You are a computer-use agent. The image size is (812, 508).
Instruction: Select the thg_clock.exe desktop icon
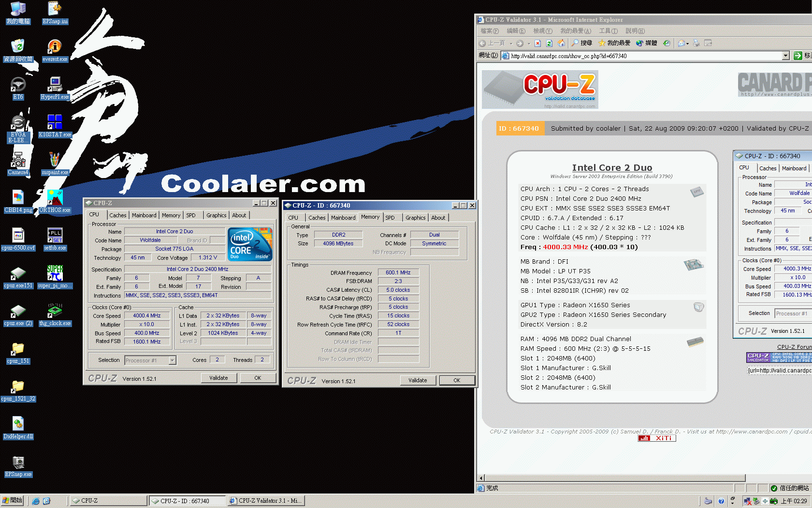(55, 314)
